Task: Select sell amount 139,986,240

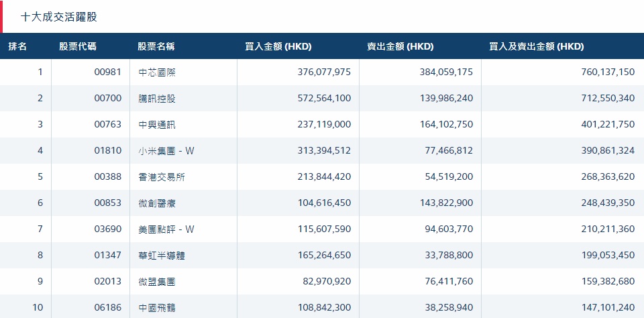Action: (446, 98)
